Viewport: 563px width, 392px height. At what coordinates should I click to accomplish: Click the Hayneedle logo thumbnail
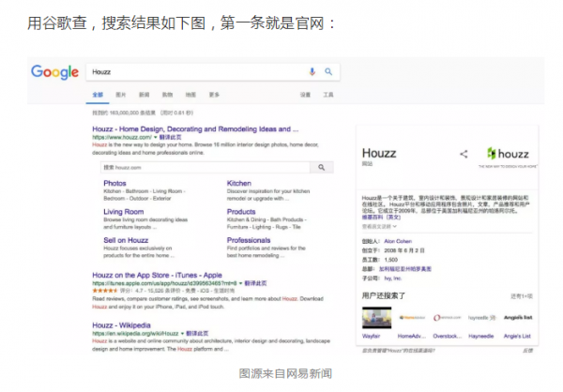tap(481, 317)
